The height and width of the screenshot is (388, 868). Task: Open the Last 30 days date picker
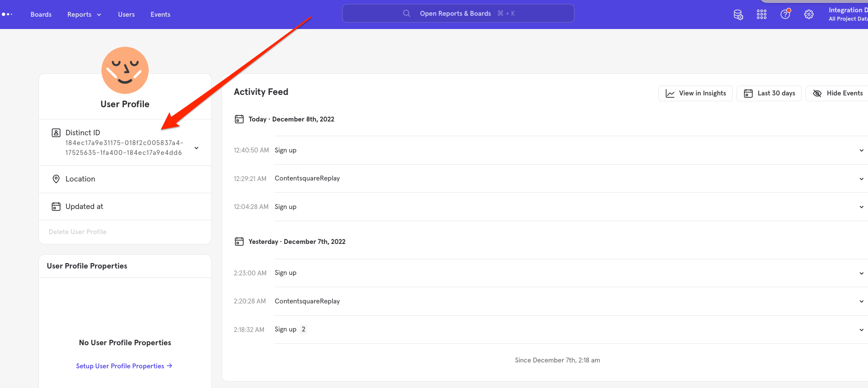pos(769,93)
